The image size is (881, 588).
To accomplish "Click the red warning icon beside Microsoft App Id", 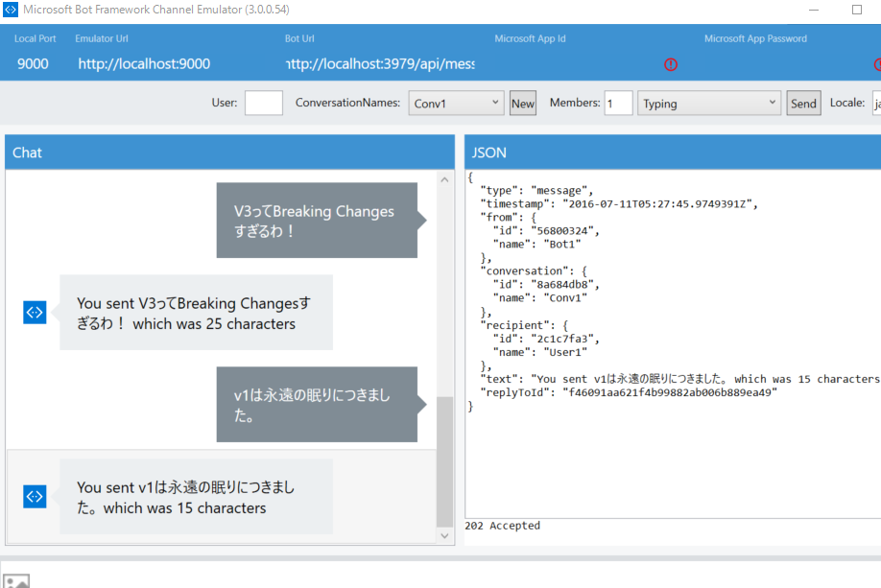I will click(x=670, y=64).
